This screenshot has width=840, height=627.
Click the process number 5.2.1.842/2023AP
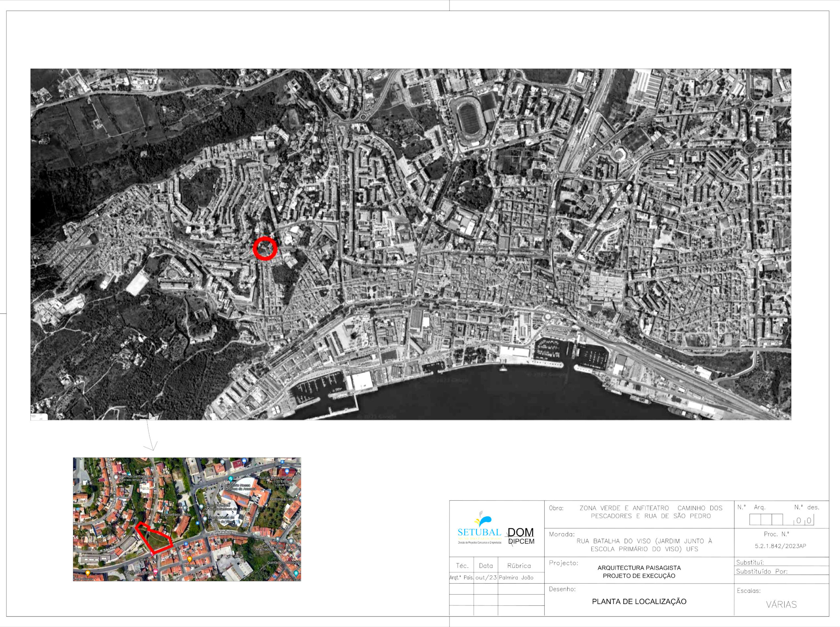tap(780, 546)
